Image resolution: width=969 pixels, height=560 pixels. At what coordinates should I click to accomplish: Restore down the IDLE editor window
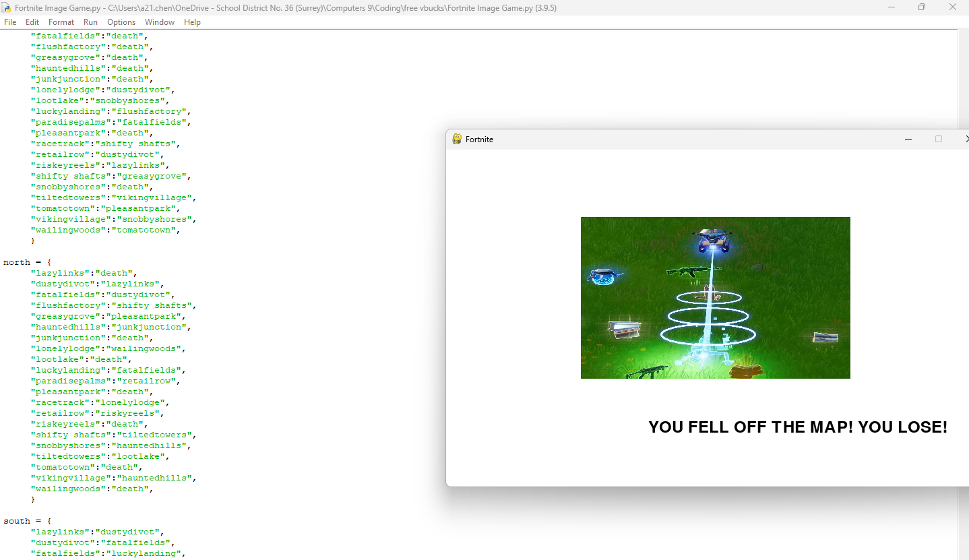pos(922,7)
